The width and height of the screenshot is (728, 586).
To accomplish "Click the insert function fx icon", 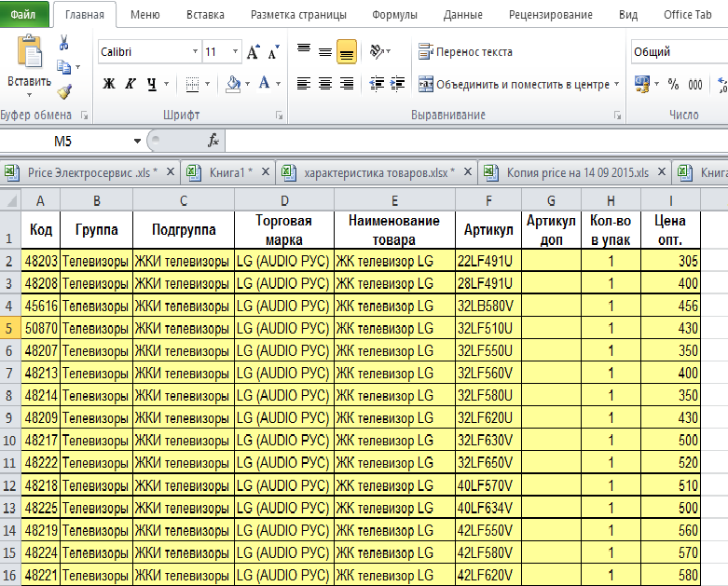I will click(213, 141).
